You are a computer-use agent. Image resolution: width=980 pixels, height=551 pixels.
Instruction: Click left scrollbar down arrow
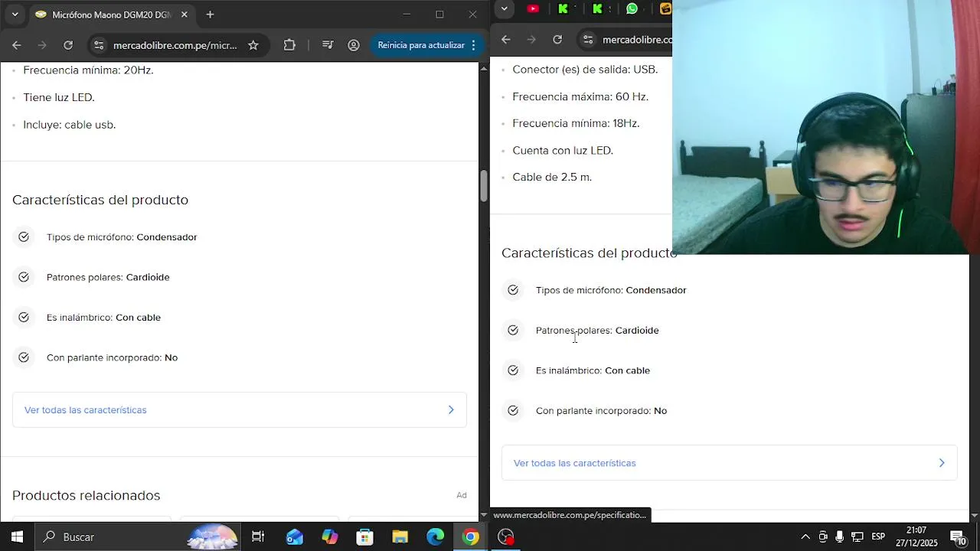coord(484,515)
